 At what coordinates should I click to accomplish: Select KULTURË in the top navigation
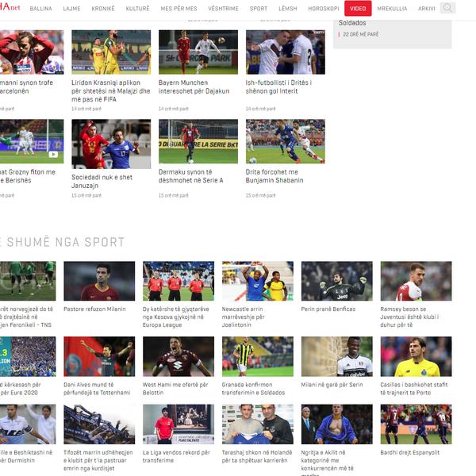[x=137, y=8]
